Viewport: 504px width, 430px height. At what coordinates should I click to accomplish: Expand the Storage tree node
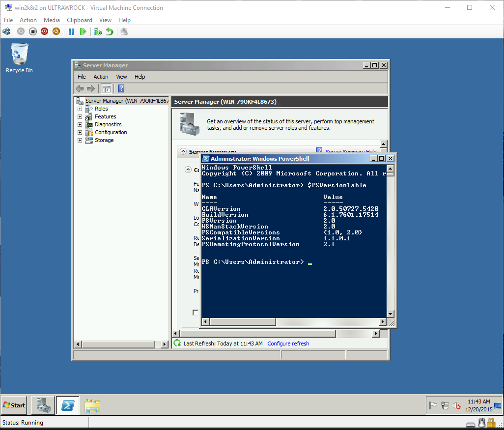(80, 140)
